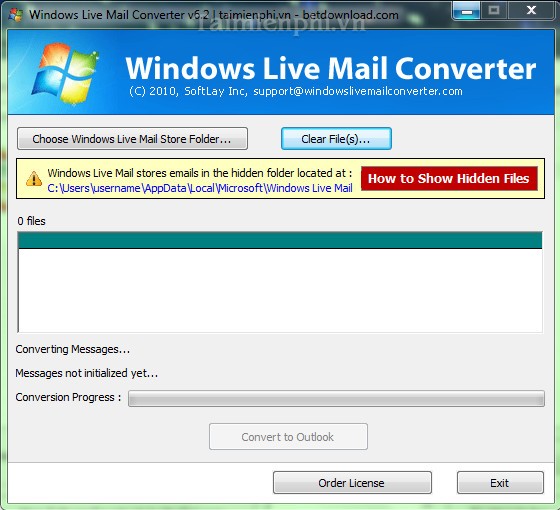Click the support email address in banner
Viewport: 560px width, 510px height.
click(358, 91)
